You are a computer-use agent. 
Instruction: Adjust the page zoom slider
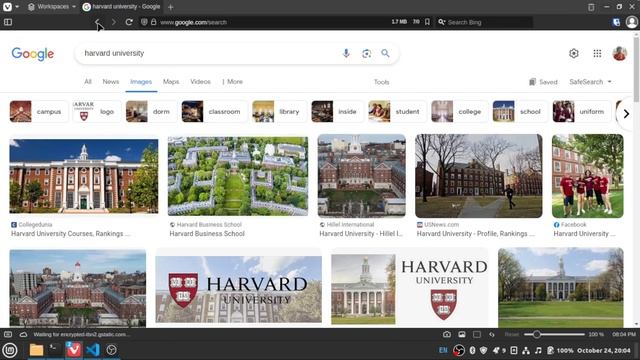click(x=554, y=334)
